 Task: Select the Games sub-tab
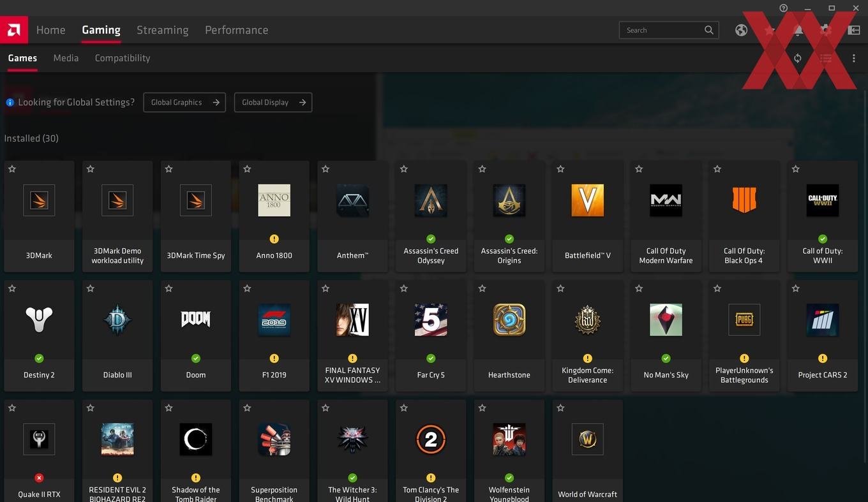tap(22, 58)
